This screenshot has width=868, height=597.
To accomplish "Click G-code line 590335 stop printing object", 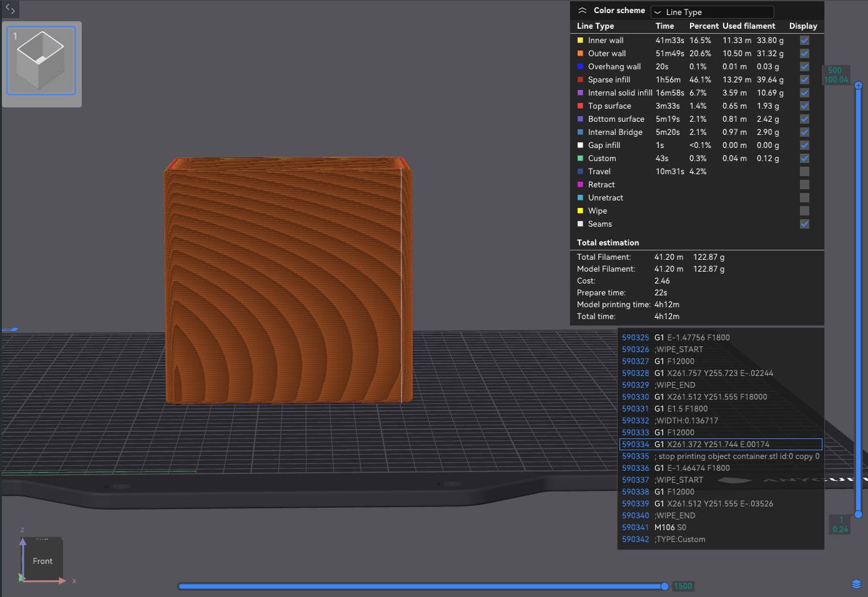I will (721, 456).
